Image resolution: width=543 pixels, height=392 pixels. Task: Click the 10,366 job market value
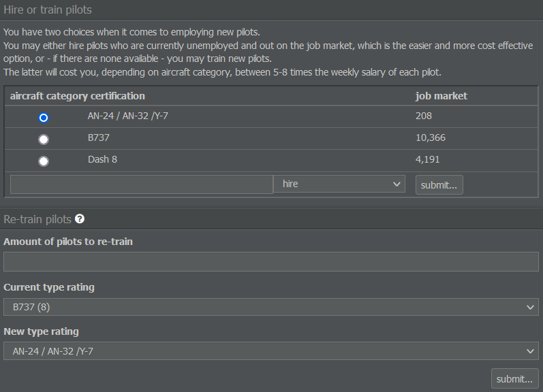(x=431, y=137)
